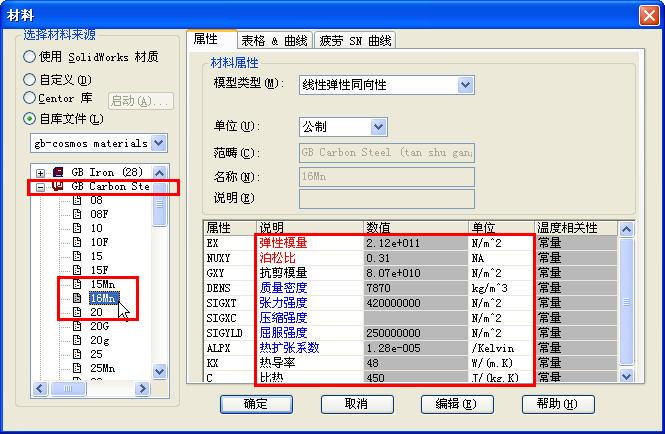This screenshot has height=434, width=665.
Task: Click the GB Iron library book icon
Action: pos(58,172)
